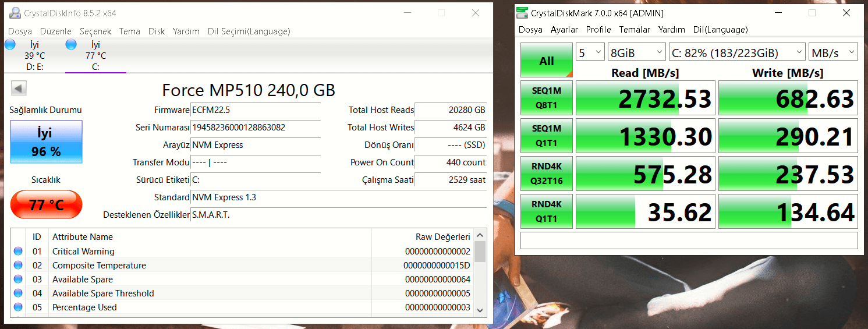Select the C: disk at 77 °C

pos(95,56)
